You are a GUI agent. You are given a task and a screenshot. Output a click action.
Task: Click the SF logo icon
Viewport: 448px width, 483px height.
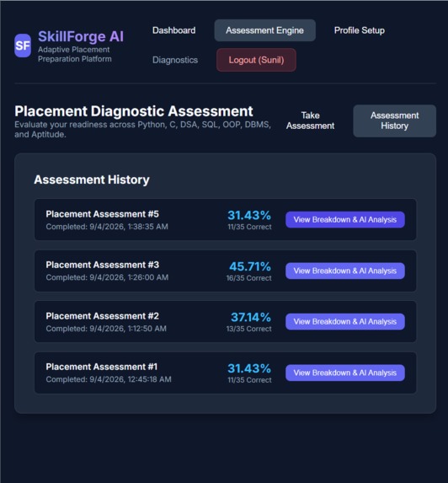[23, 46]
